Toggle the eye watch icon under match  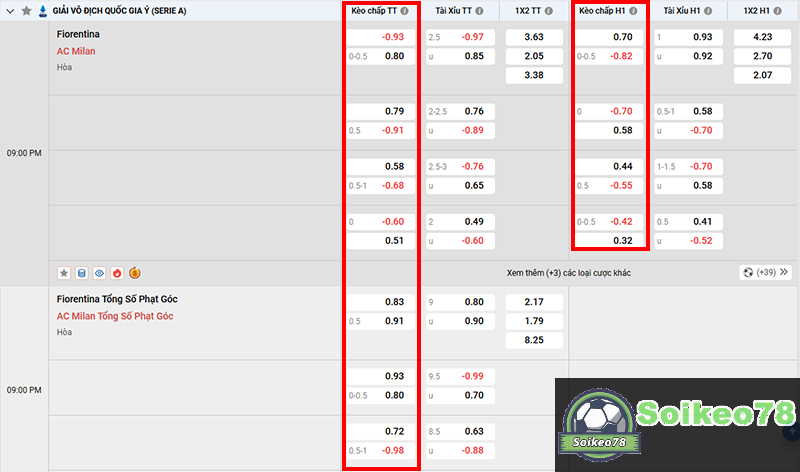tap(99, 272)
